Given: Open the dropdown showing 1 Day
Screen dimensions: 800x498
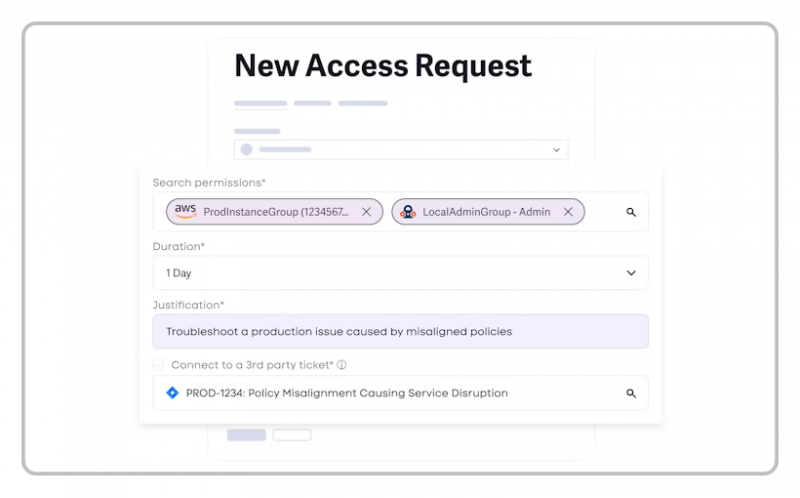Looking at the screenshot, I should (x=400, y=273).
